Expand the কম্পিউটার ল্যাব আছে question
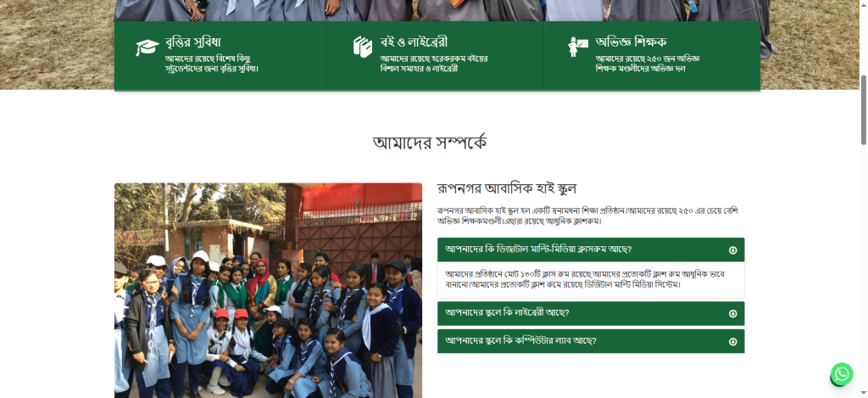This screenshot has height=398, width=868. point(591,341)
